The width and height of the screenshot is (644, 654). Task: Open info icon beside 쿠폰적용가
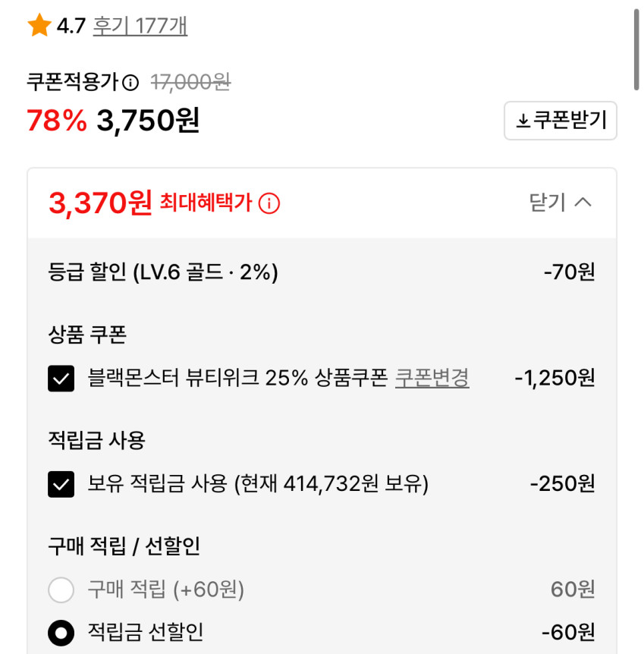click(x=130, y=82)
